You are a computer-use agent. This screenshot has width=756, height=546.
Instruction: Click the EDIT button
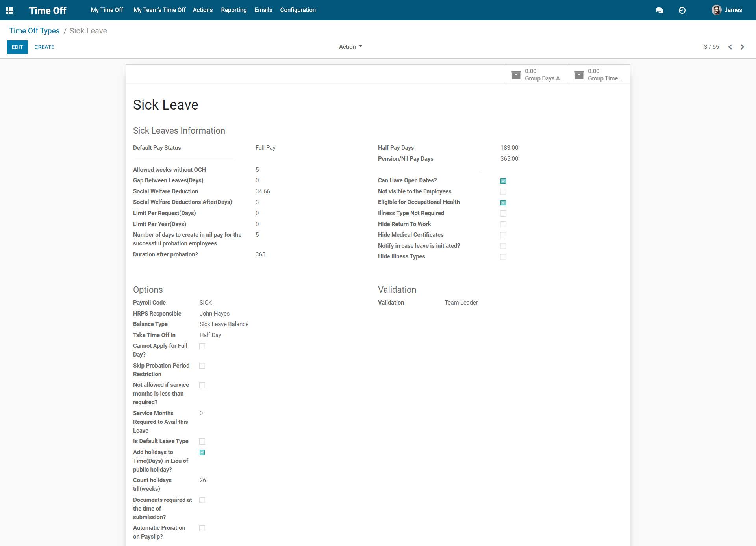pyautogui.click(x=17, y=47)
